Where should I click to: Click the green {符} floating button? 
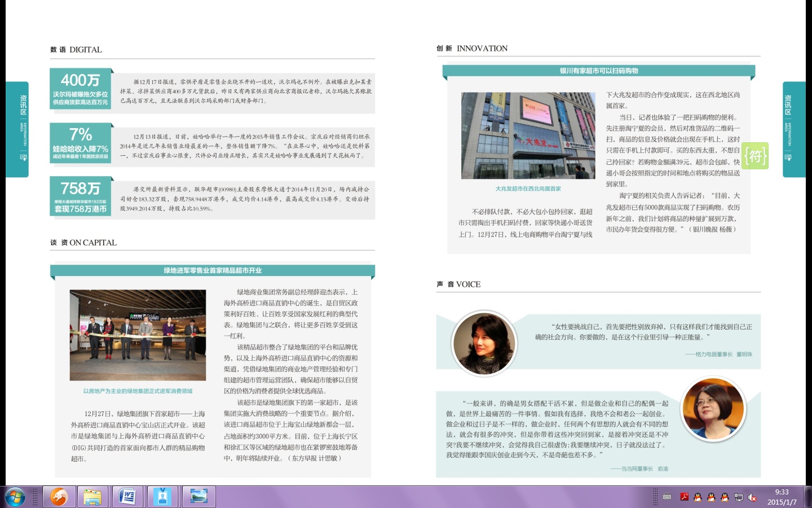(x=755, y=156)
